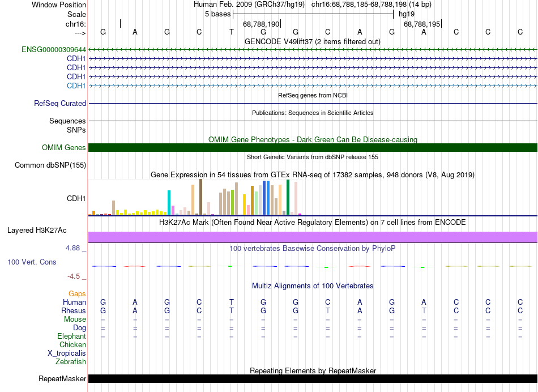Click the orange Gaps label
The image size is (538, 392).
click(77, 294)
